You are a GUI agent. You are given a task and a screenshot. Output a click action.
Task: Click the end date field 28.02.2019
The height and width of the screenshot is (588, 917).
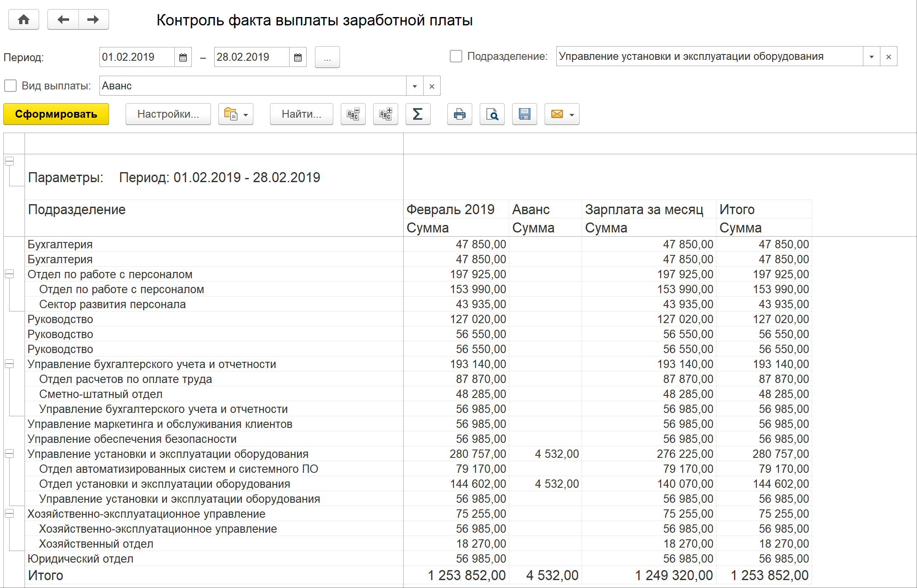coord(252,57)
